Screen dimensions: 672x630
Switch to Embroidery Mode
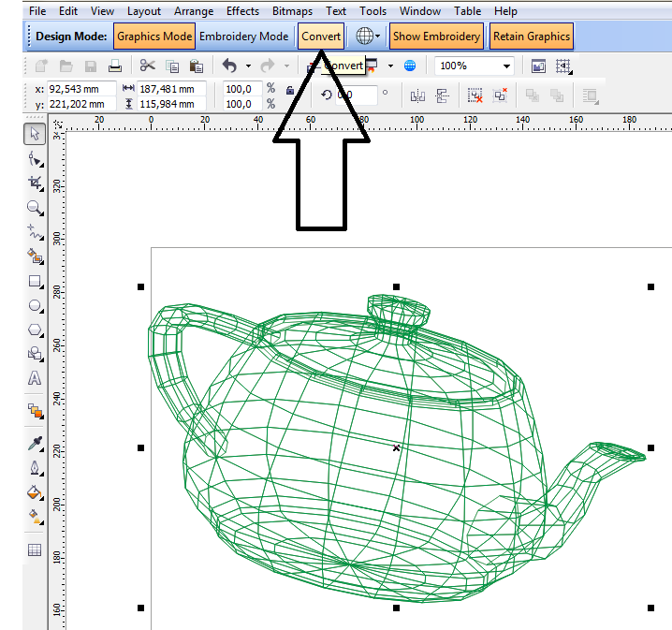pyautogui.click(x=243, y=37)
